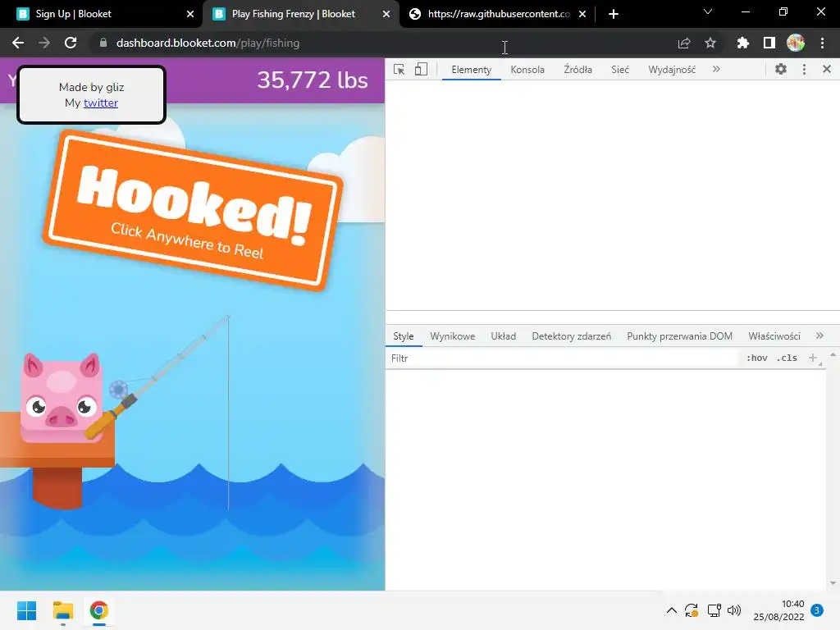Show more DevTools tabs chevron

tap(716, 69)
